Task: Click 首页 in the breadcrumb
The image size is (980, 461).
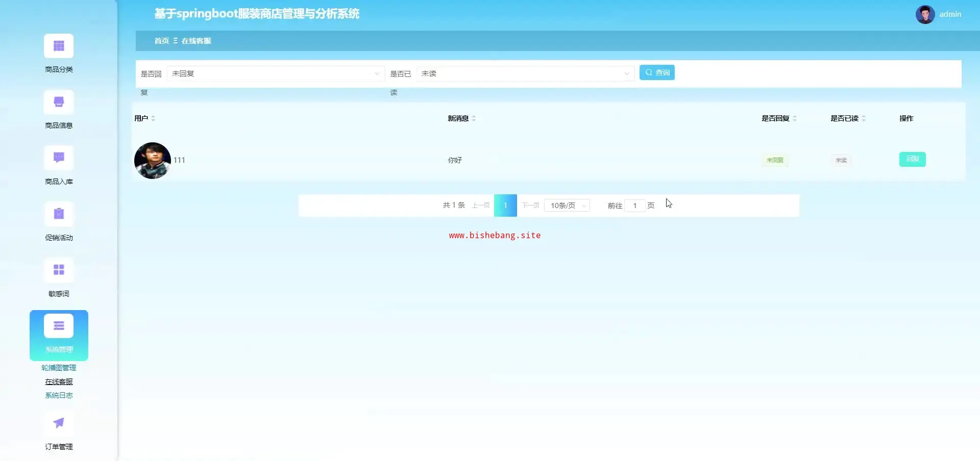Action: coord(162,41)
